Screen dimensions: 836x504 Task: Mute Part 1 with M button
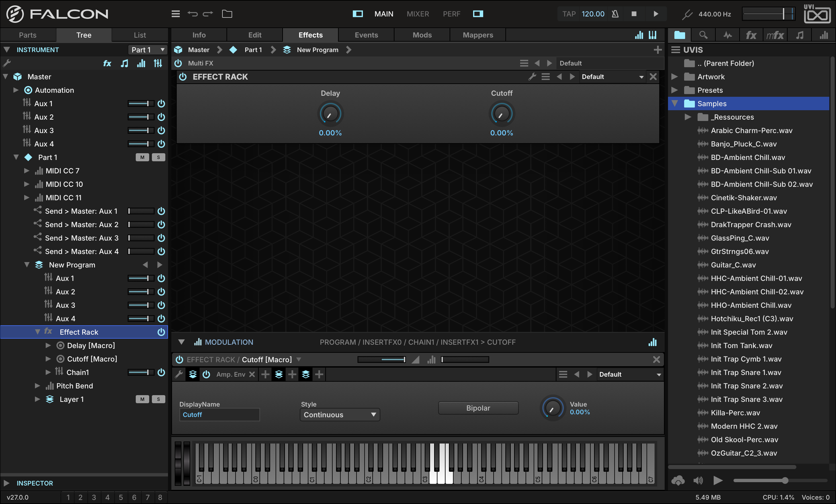(x=142, y=157)
